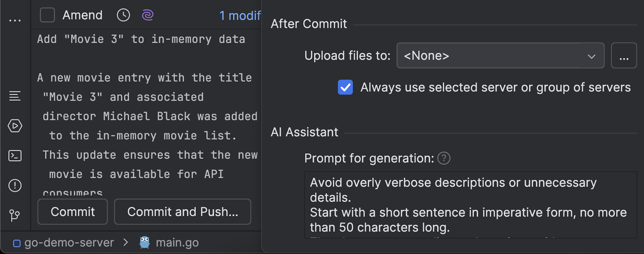Image resolution: width=644 pixels, height=254 pixels.
Task: Open the commit message history clock icon
Action: point(123,15)
